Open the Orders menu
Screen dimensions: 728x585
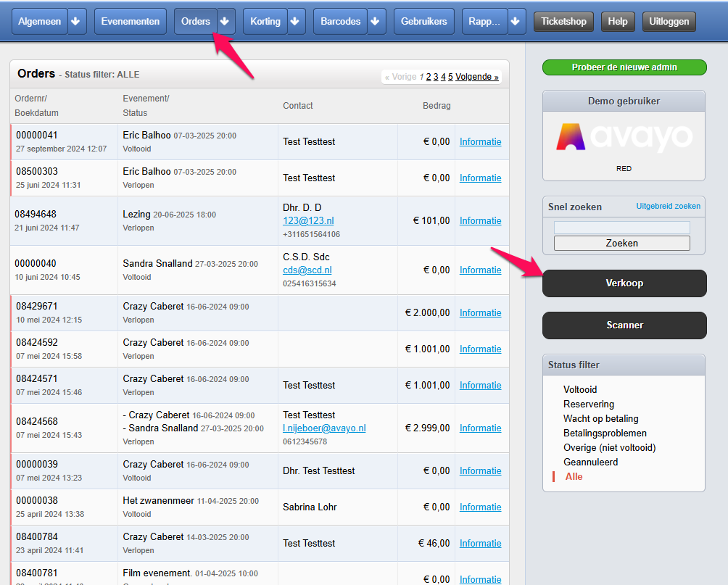click(x=196, y=21)
